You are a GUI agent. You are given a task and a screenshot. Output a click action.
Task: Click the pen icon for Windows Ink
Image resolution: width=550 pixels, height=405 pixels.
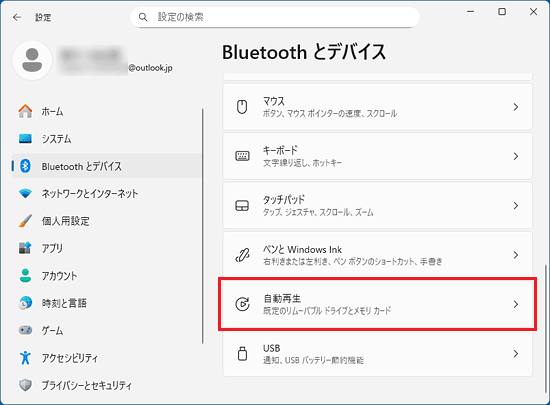[x=242, y=255]
